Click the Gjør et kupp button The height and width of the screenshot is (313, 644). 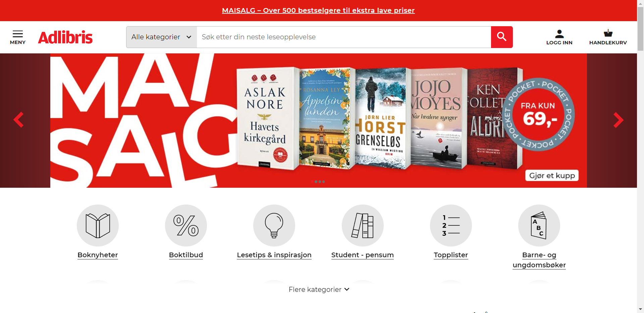pos(552,175)
